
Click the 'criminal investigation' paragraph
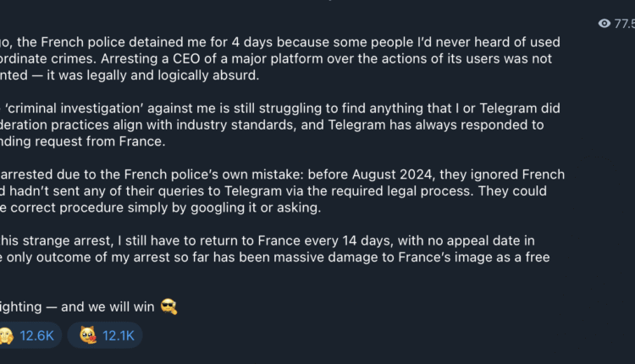pyautogui.click(x=279, y=124)
